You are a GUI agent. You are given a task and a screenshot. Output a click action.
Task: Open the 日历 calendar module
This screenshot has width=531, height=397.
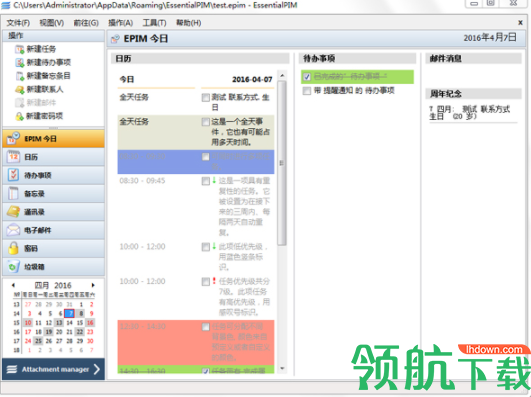click(x=54, y=157)
